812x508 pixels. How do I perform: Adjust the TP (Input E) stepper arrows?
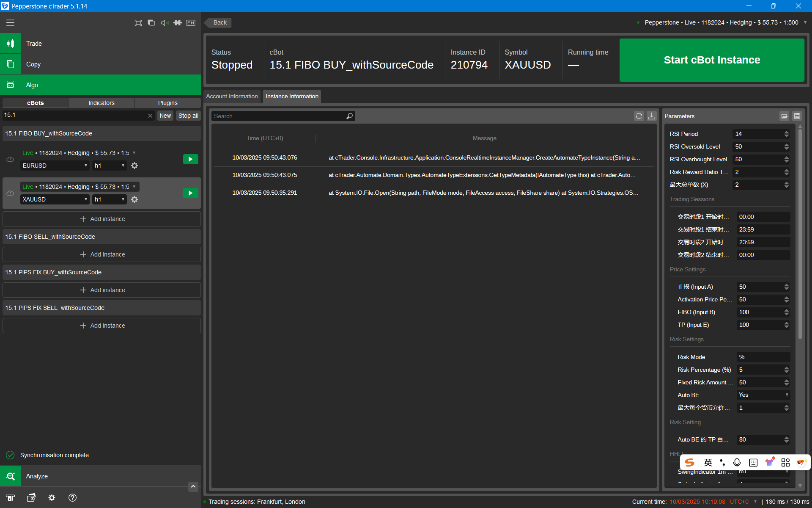(x=786, y=325)
